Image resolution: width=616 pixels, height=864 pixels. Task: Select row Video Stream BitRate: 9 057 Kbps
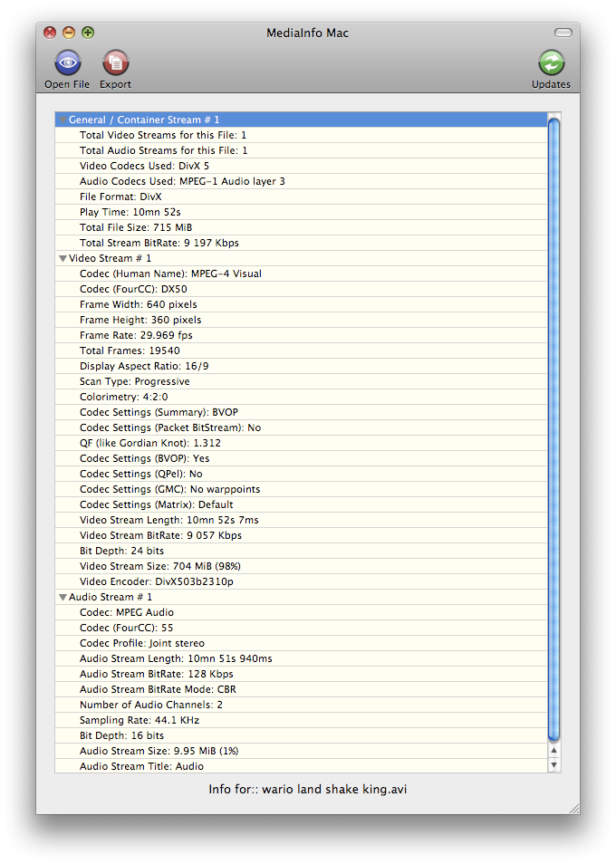coord(301,536)
